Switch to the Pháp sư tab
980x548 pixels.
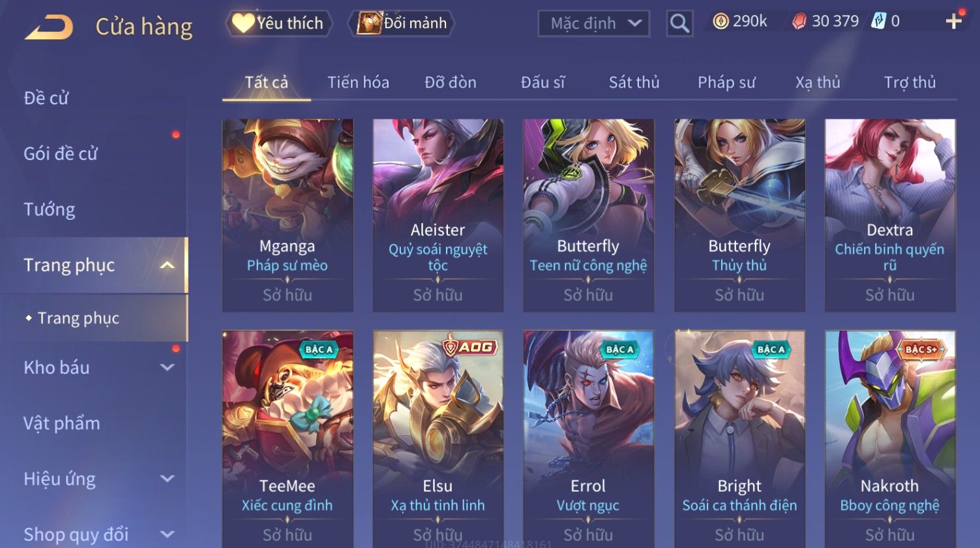tap(726, 82)
